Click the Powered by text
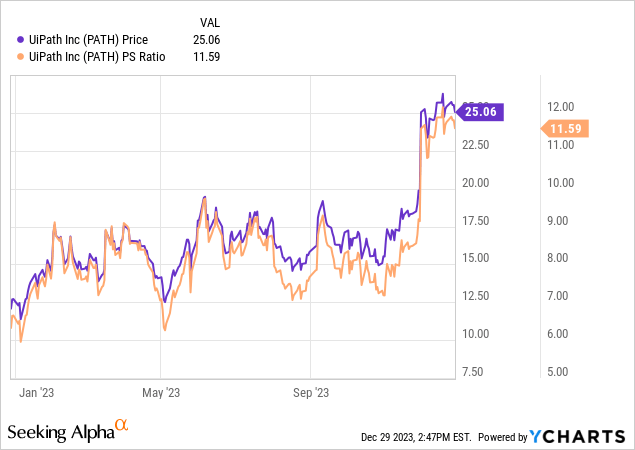Image resolution: width=635 pixels, height=450 pixels. coord(503,438)
